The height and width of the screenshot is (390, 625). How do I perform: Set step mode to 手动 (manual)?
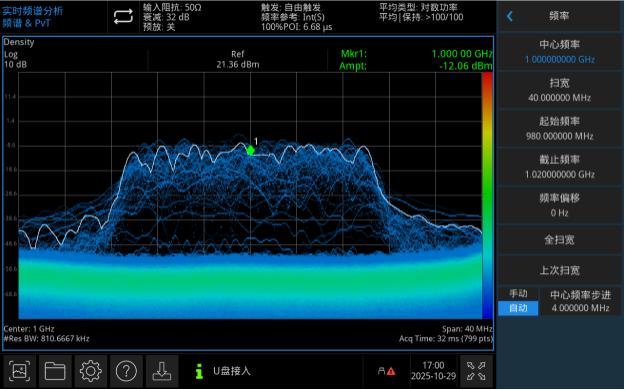518,294
